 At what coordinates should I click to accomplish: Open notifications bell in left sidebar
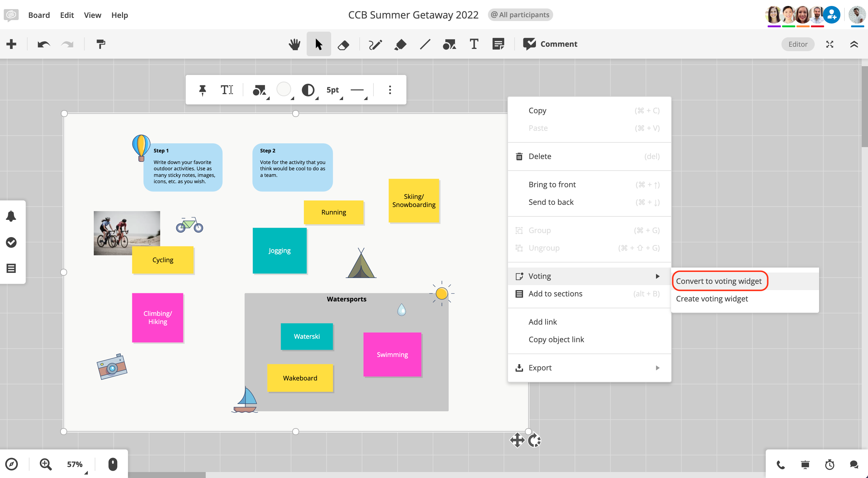11,216
